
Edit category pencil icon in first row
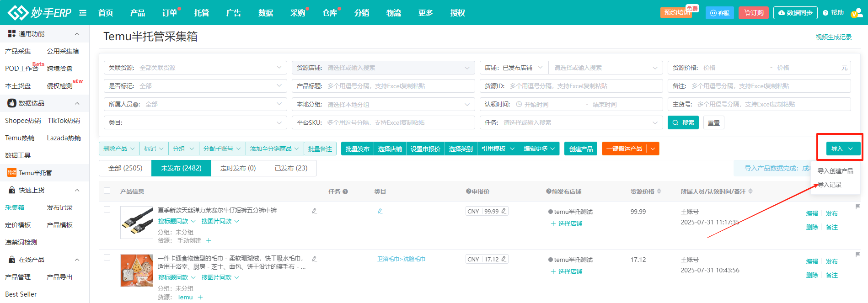pos(380,211)
